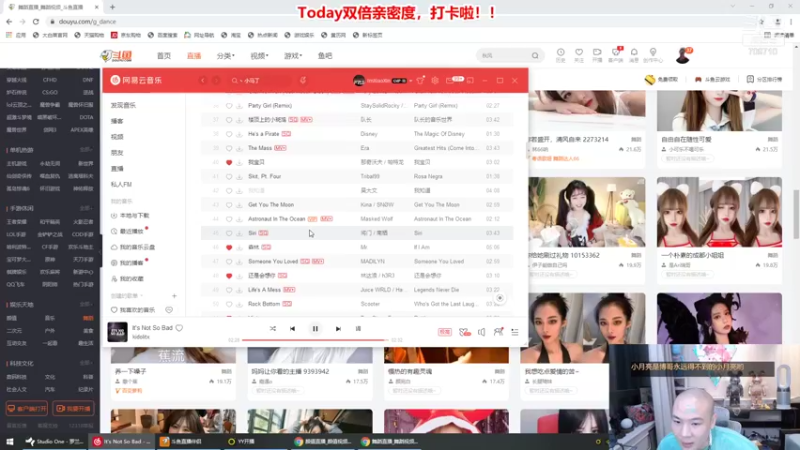This screenshot has height=450, width=800.
Task: Open Douyu stream thumbnail 一个朴素的成都小姐姐
Action: click(719, 212)
